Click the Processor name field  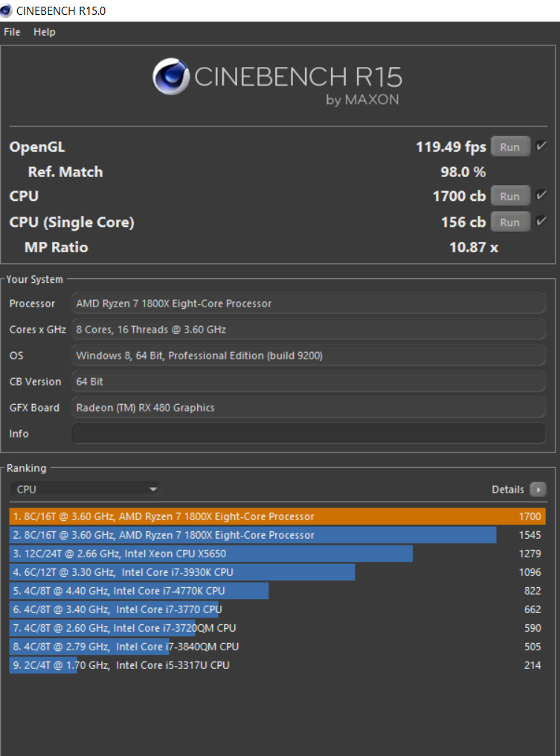click(309, 304)
